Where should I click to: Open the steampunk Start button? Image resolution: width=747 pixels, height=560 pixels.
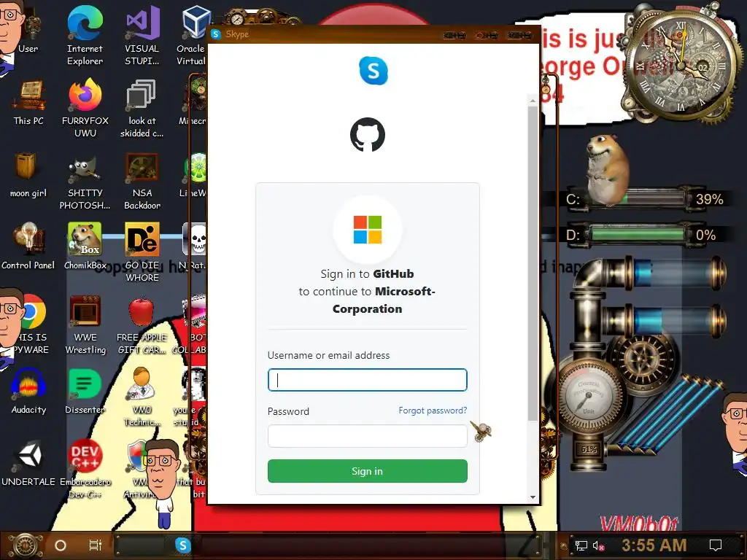(x=26, y=545)
